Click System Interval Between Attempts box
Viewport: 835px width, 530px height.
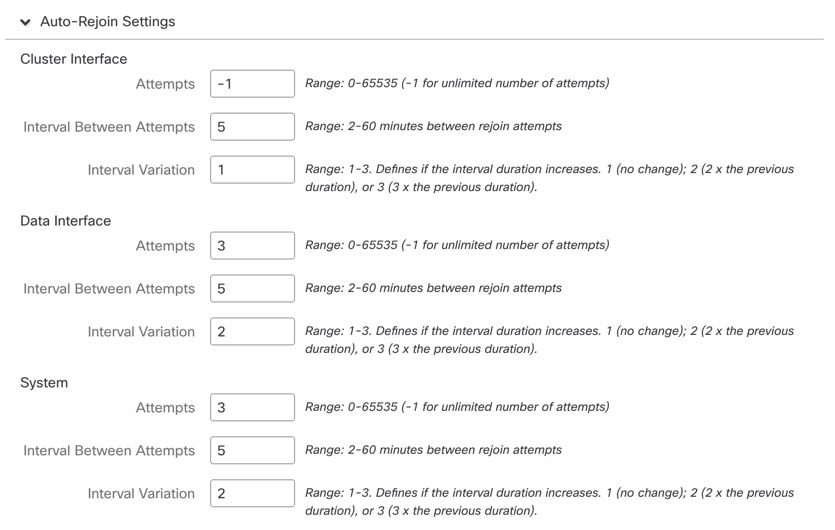[252, 451]
